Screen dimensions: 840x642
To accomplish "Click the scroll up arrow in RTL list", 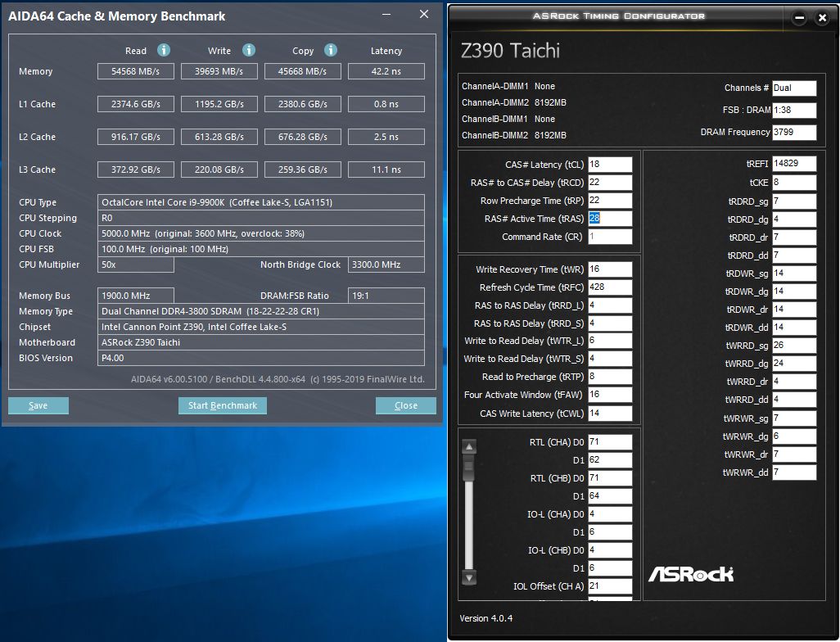I will coord(469,446).
